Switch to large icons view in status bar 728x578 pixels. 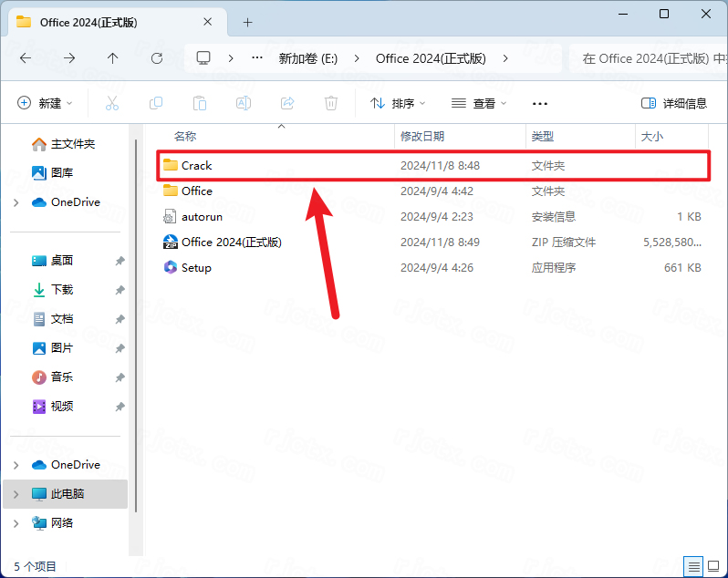[714, 566]
